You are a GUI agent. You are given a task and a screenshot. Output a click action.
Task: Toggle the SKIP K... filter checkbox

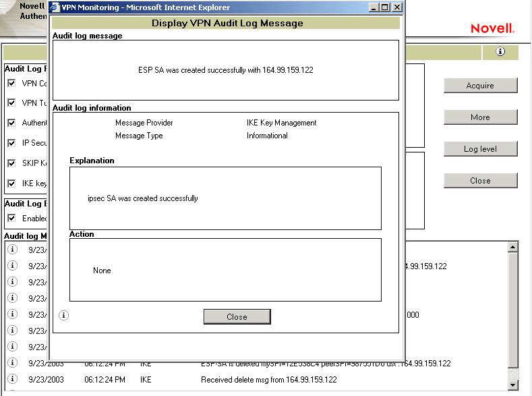point(11,163)
